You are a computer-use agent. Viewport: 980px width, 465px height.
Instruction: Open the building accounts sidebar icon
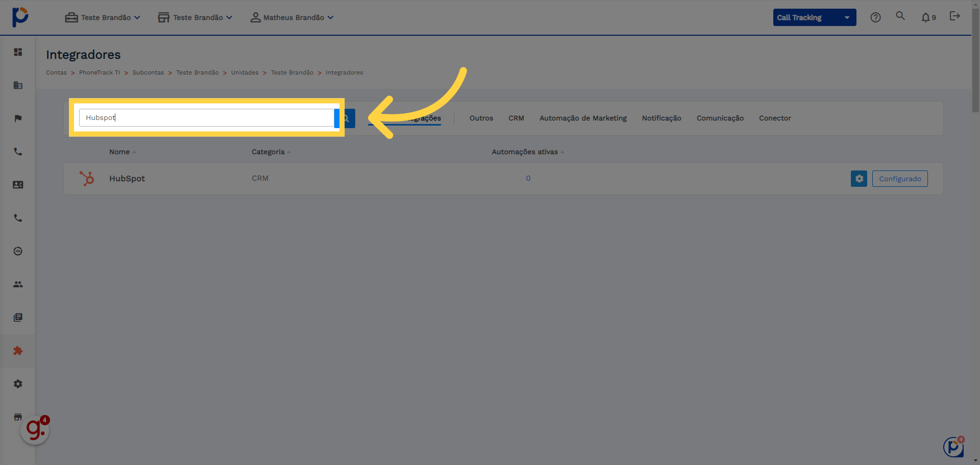18,85
